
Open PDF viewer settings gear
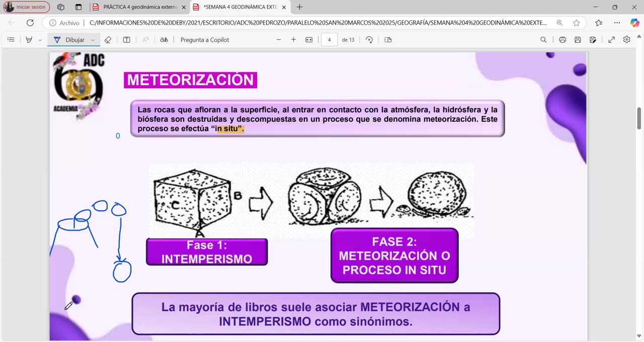[x=627, y=40]
